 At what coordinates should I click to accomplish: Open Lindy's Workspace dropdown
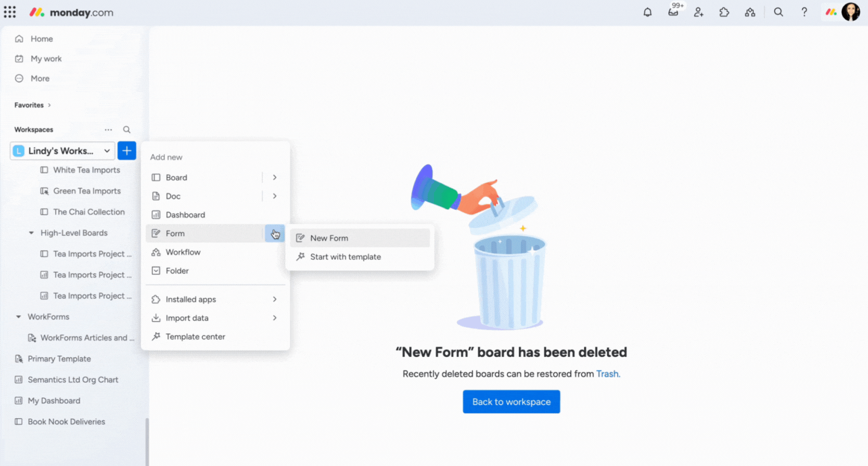coord(62,151)
